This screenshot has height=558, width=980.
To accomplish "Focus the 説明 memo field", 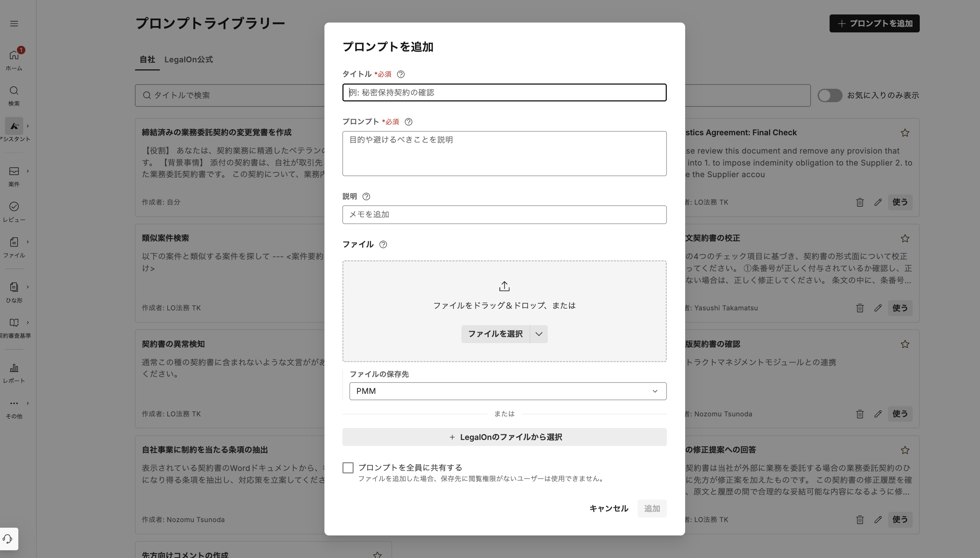I will [x=504, y=215].
